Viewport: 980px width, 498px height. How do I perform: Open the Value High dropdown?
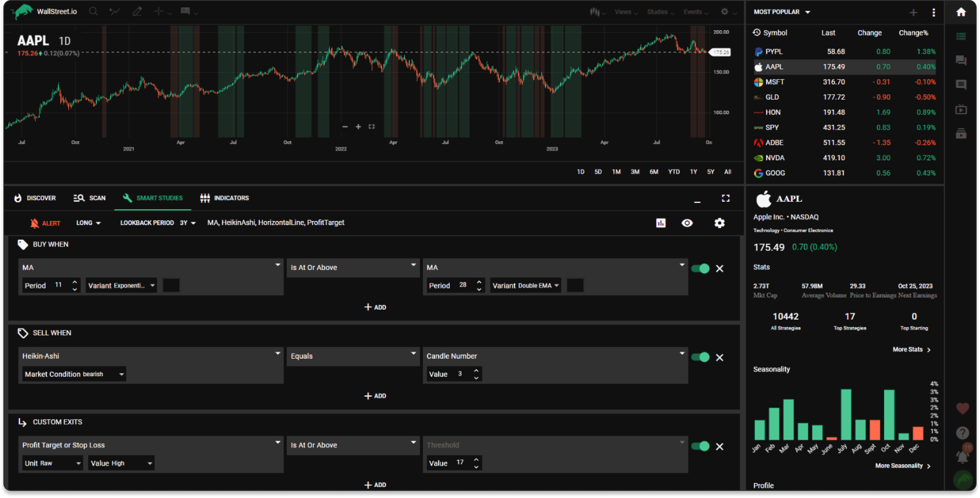(121, 463)
